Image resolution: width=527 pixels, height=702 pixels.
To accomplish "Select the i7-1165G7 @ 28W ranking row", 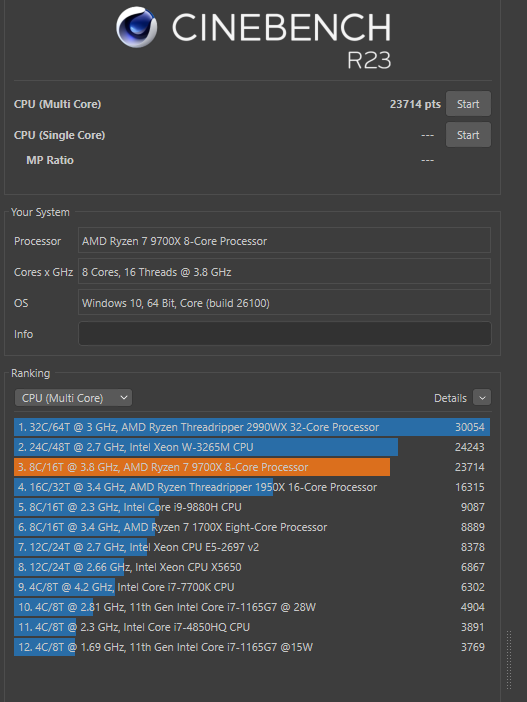I will pos(252,607).
